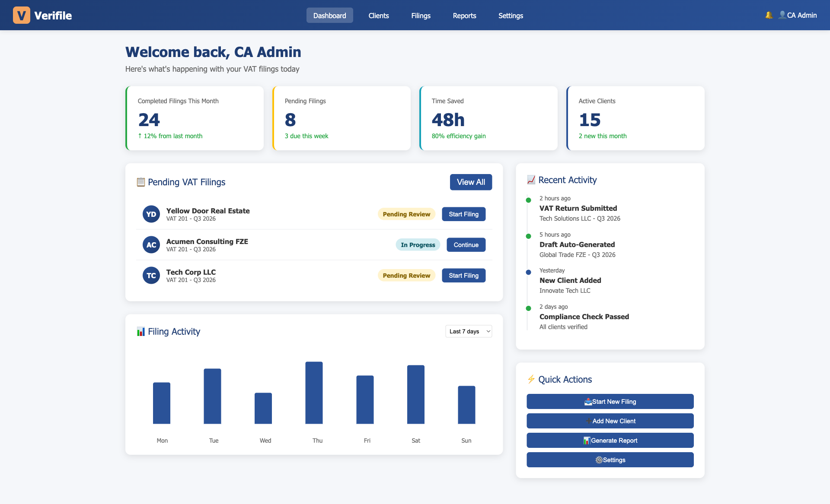Click 'Innovate Tech LLC' text
830x504 pixels.
click(x=565, y=291)
